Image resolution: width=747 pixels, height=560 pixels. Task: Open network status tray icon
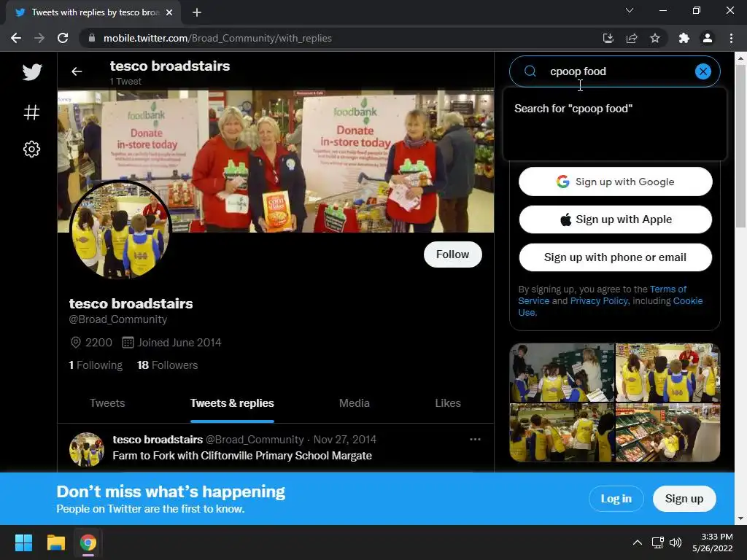[x=658, y=542]
